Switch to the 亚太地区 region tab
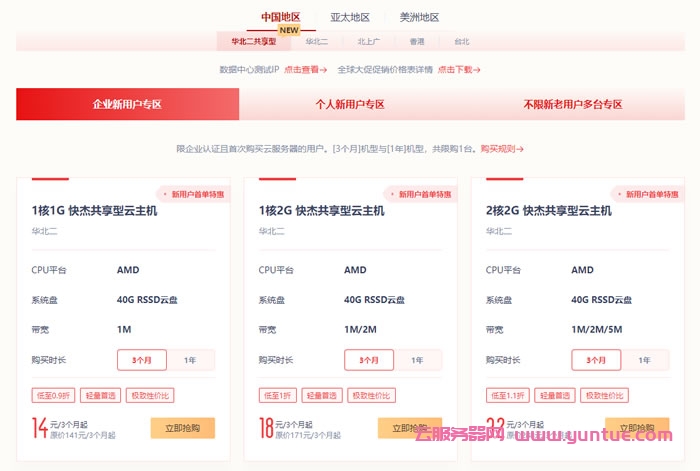 [350, 17]
